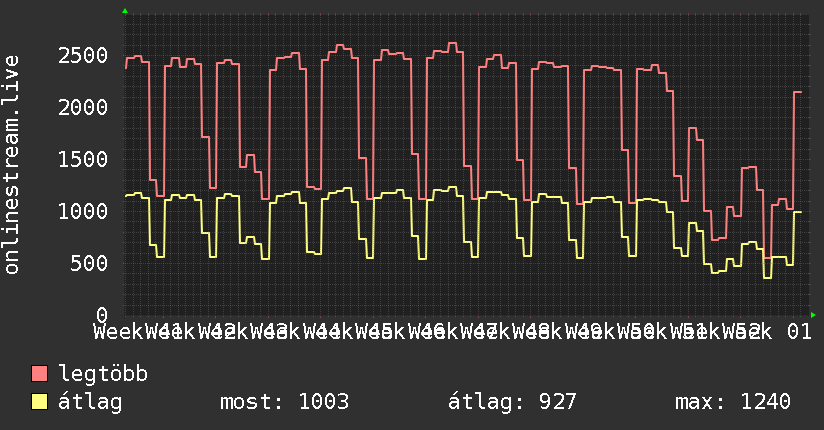Click the 1000 y-axis label
The height and width of the screenshot is (430, 824).
coord(83,212)
